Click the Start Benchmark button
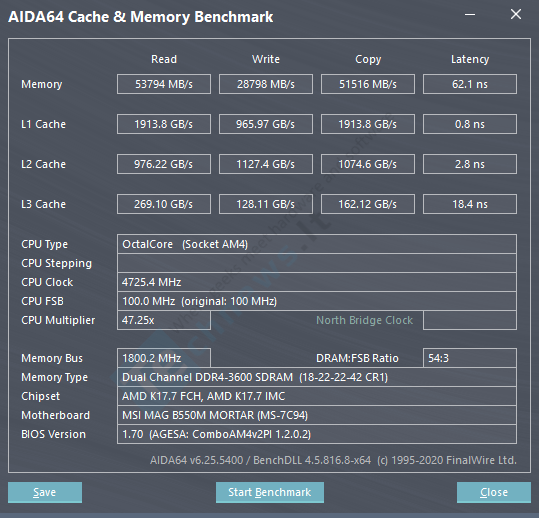The width and height of the screenshot is (539, 518). [x=270, y=492]
